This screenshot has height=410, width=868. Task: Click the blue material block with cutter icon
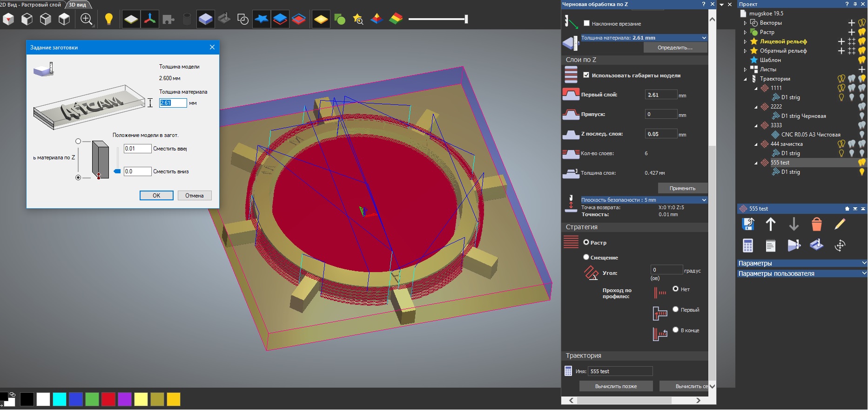click(817, 245)
